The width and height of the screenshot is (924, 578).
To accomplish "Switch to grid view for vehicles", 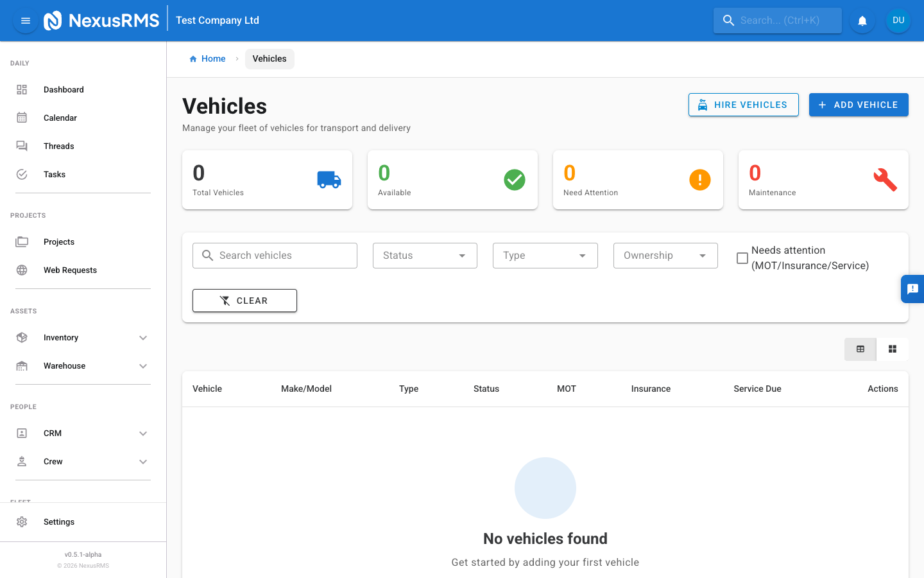I will point(893,349).
